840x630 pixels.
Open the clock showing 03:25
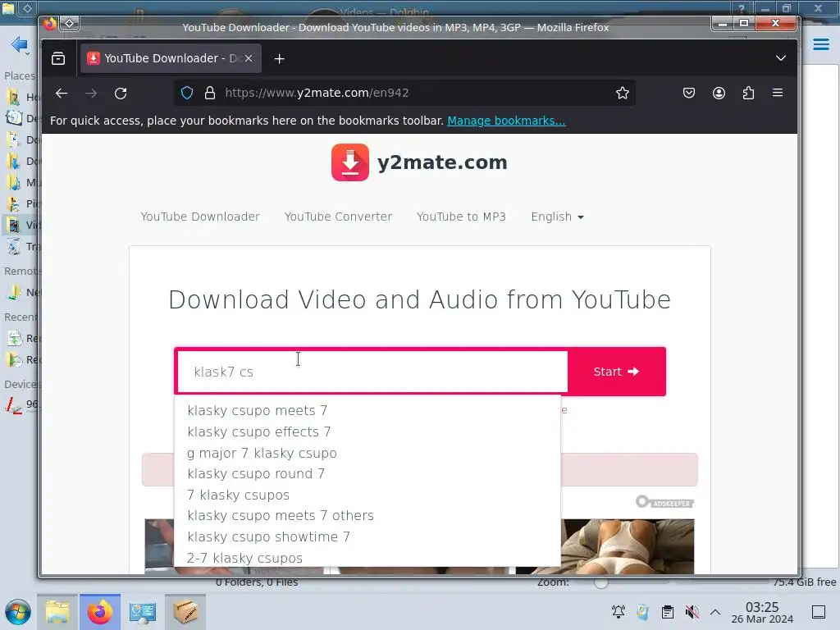coord(762,612)
